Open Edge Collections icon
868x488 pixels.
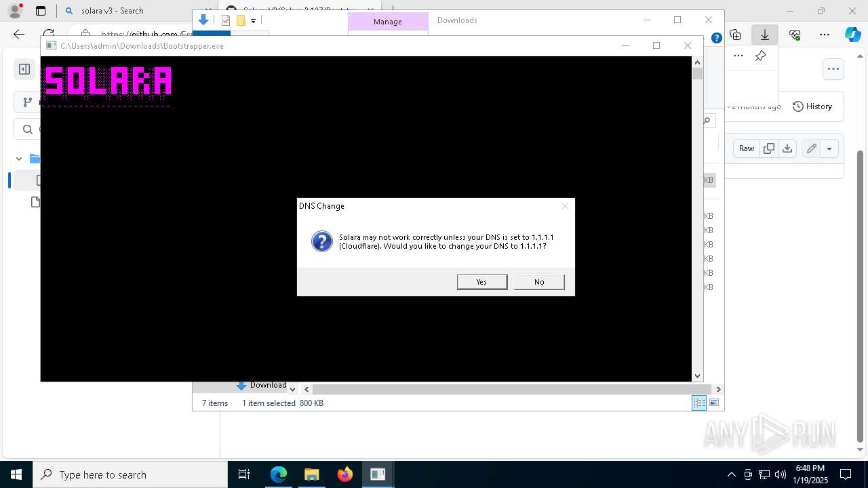pos(736,35)
